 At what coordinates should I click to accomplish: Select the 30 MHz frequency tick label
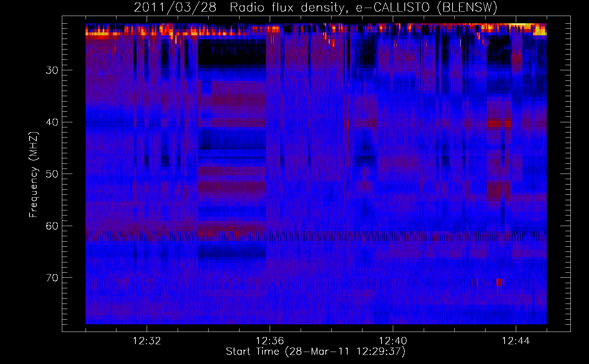click(x=52, y=70)
